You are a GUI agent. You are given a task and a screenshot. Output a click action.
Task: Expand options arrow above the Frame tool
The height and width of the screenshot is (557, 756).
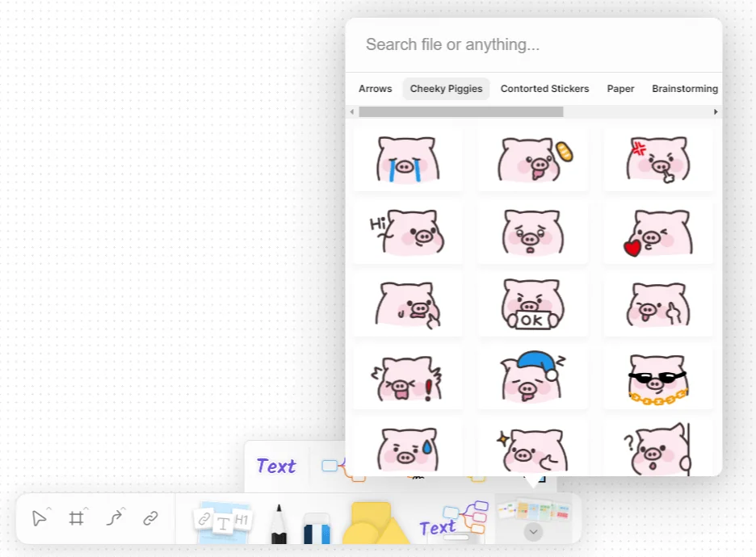point(86,509)
